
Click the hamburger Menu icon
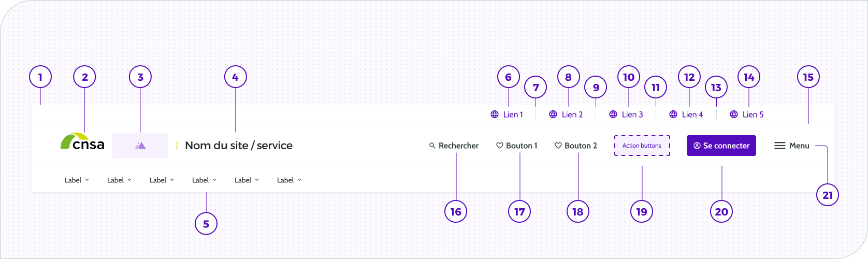[x=780, y=146]
